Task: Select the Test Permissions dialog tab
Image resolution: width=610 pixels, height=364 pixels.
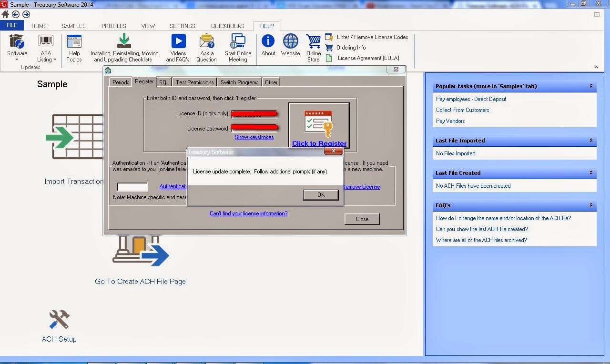Action: [194, 82]
